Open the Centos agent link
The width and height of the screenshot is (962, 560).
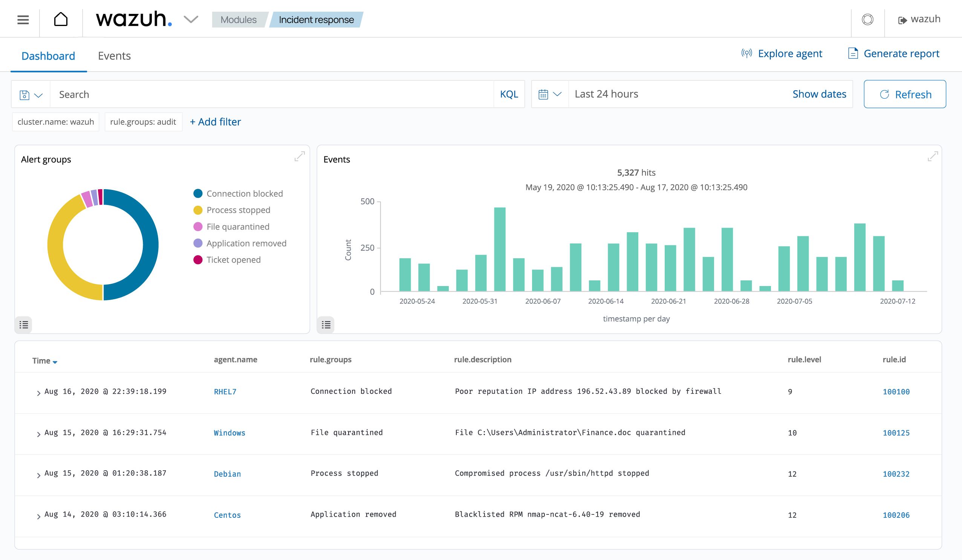227,515
